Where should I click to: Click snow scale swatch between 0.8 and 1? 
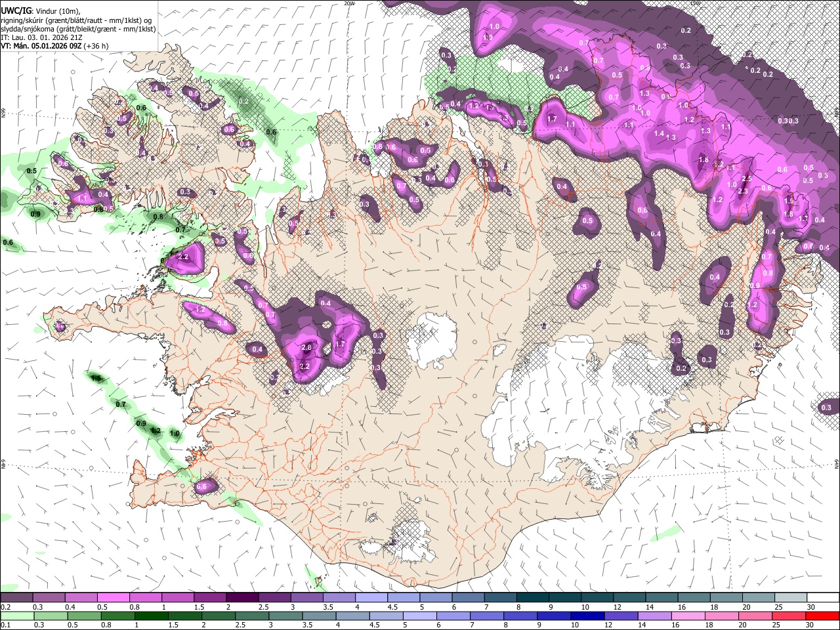click(x=145, y=598)
